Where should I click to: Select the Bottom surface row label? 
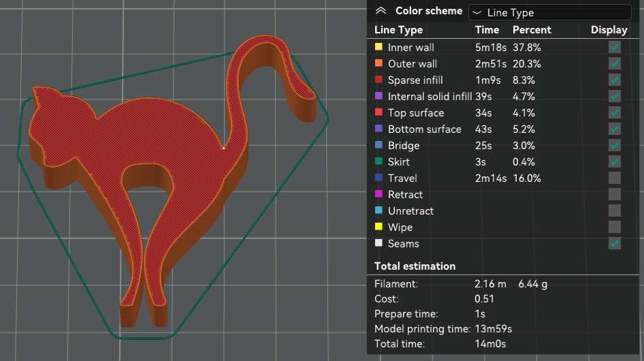point(425,129)
